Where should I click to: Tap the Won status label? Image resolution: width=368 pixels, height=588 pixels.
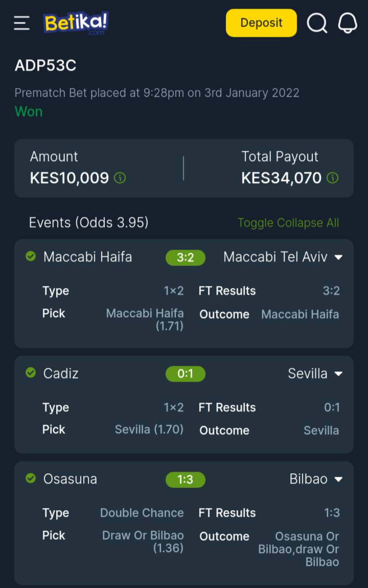(29, 111)
